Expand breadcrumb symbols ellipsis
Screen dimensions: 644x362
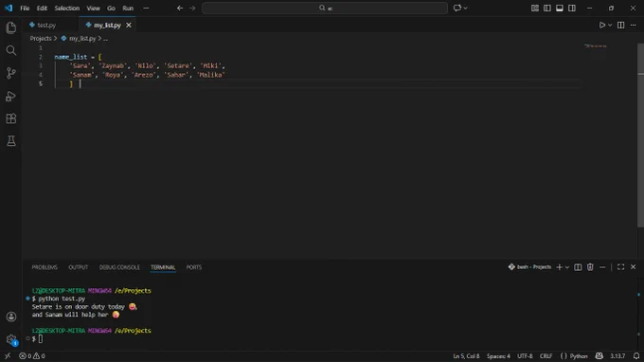click(x=105, y=38)
